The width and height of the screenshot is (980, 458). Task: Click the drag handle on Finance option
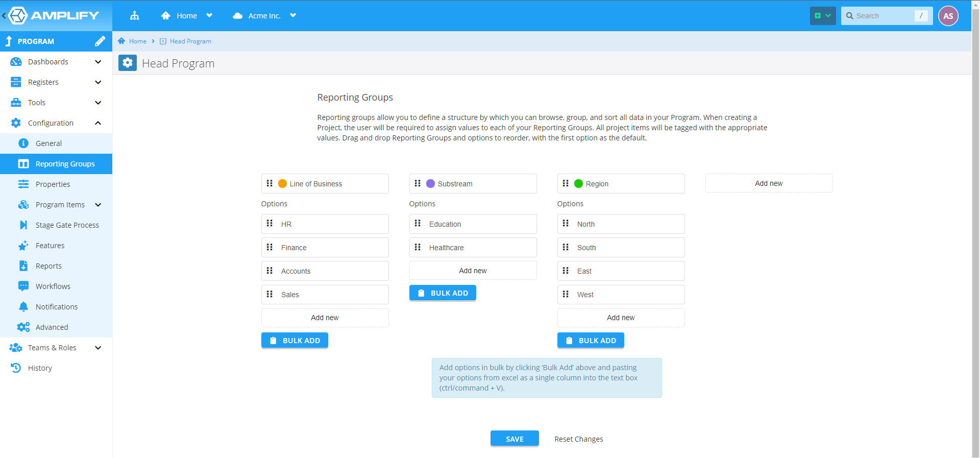pos(269,247)
